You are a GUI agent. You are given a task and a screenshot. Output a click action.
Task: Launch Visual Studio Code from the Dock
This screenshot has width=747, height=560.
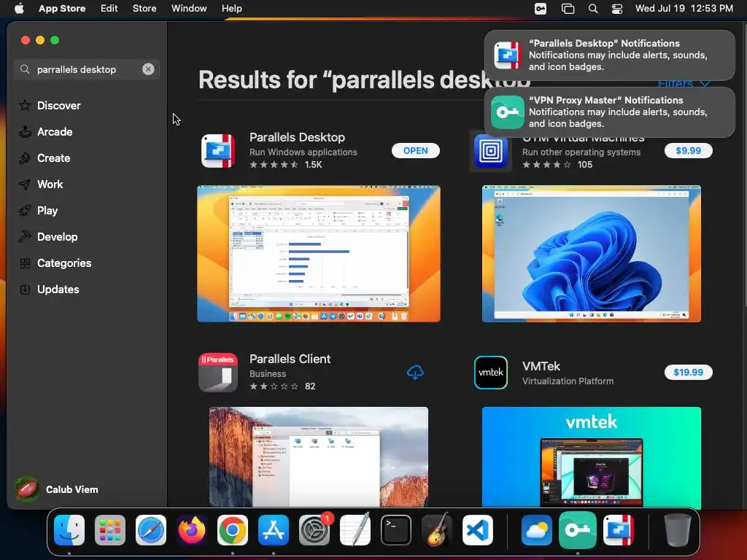pos(478,530)
